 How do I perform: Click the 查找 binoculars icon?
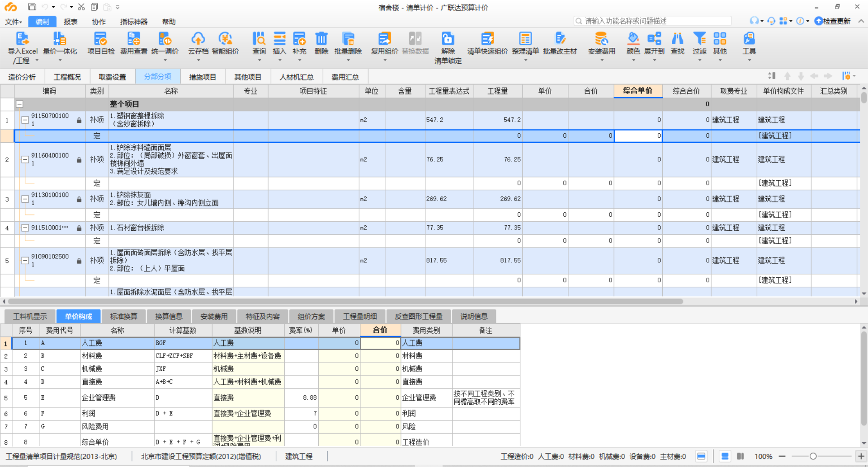point(677,39)
